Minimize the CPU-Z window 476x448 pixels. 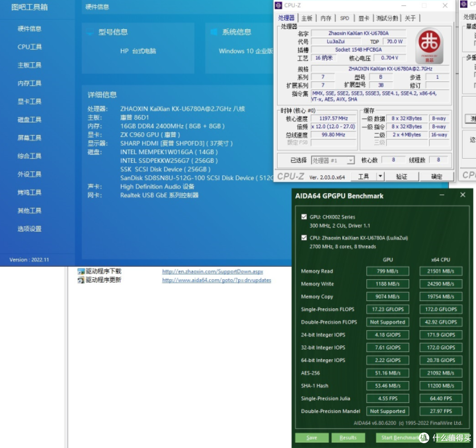(403, 5)
